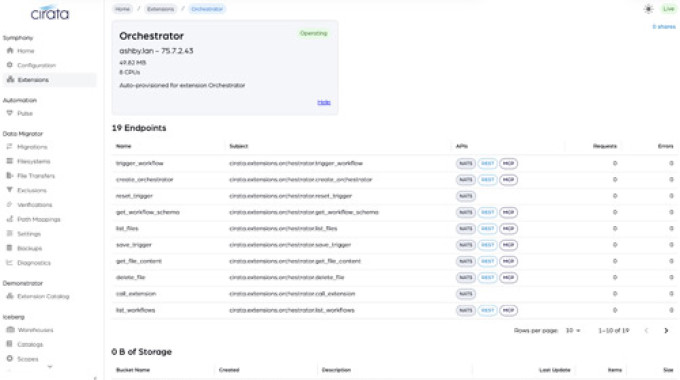
Task: Sort storage by Bucket Name header
Action: point(133,370)
